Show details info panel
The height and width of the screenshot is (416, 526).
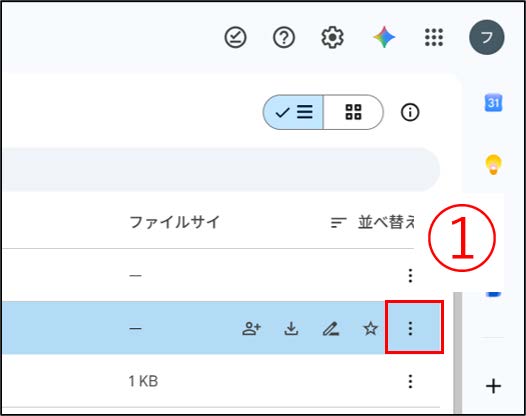click(x=410, y=112)
